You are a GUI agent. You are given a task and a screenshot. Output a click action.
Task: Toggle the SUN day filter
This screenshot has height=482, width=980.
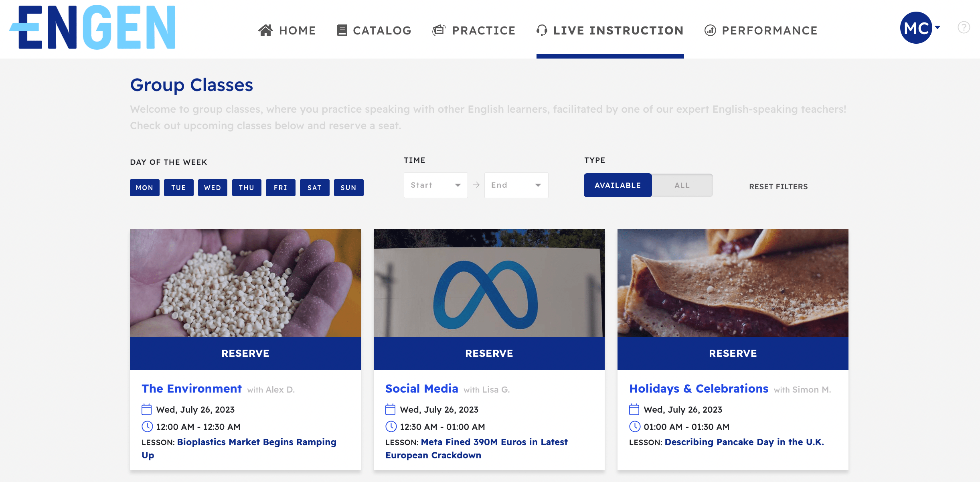pyautogui.click(x=348, y=188)
